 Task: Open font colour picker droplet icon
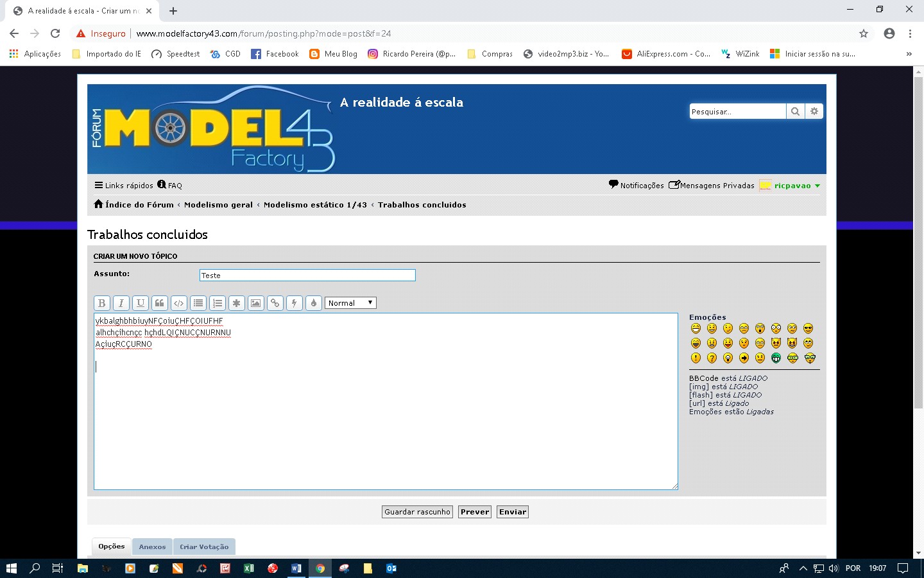[x=313, y=303]
